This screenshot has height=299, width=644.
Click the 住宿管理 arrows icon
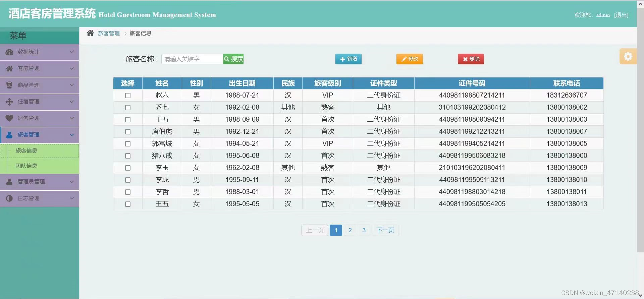coord(9,102)
